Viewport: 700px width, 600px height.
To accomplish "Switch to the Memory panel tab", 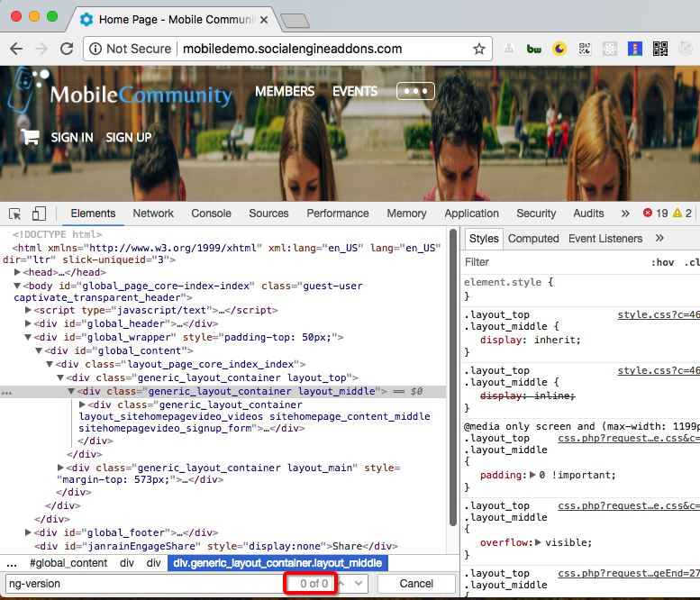I will pyautogui.click(x=406, y=214).
